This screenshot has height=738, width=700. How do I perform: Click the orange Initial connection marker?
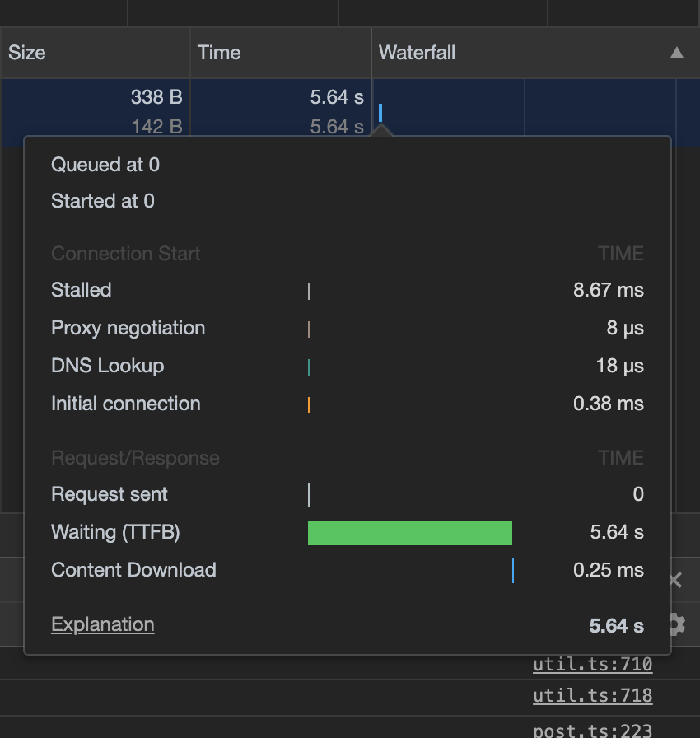309,404
